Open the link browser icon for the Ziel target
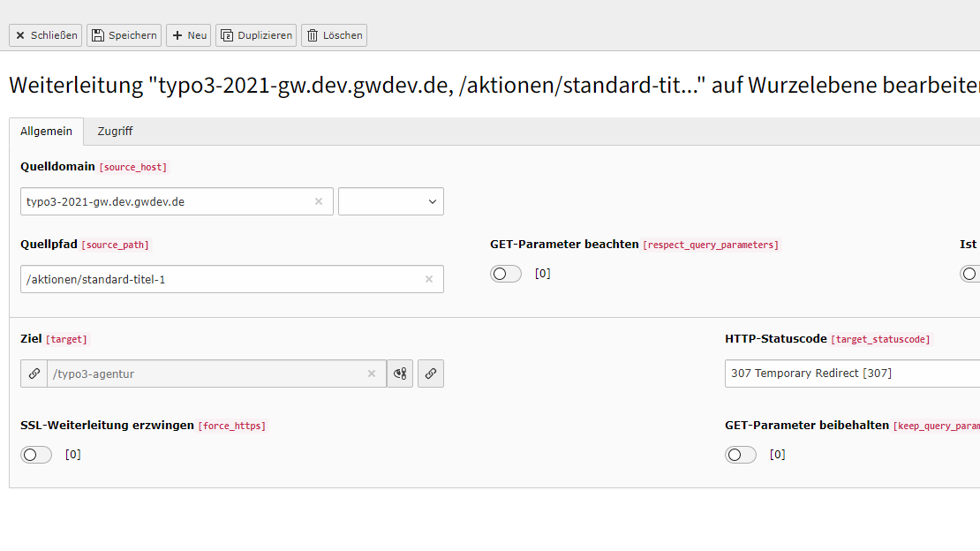980x551 pixels. [x=431, y=373]
